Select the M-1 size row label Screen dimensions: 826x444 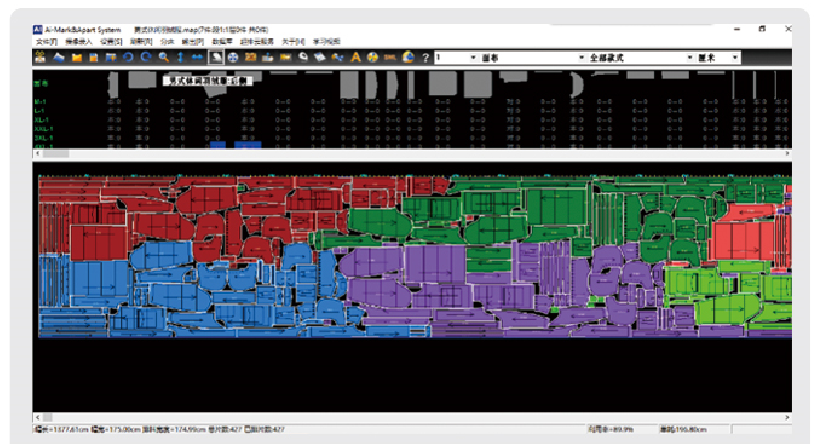point(40,102)
